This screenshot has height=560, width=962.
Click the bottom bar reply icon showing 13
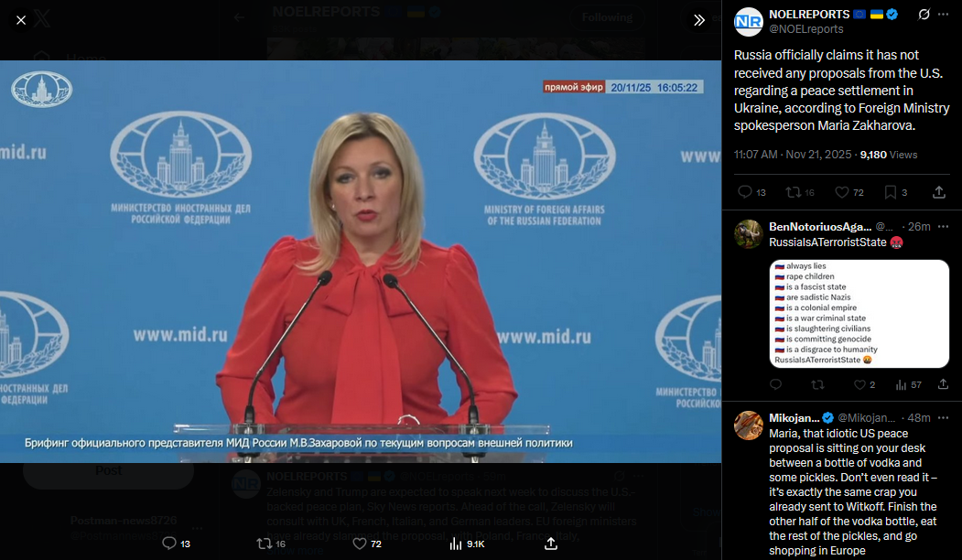coord(176,544)
